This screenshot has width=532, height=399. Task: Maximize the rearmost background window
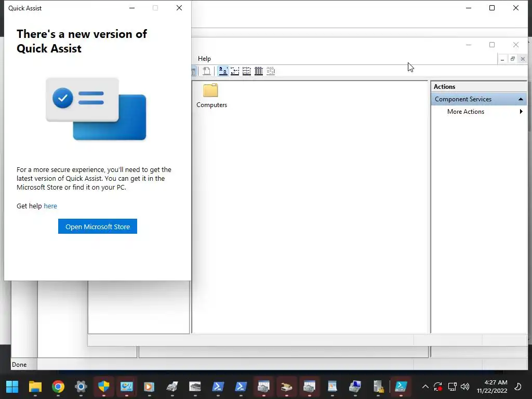tap(492, 8)
